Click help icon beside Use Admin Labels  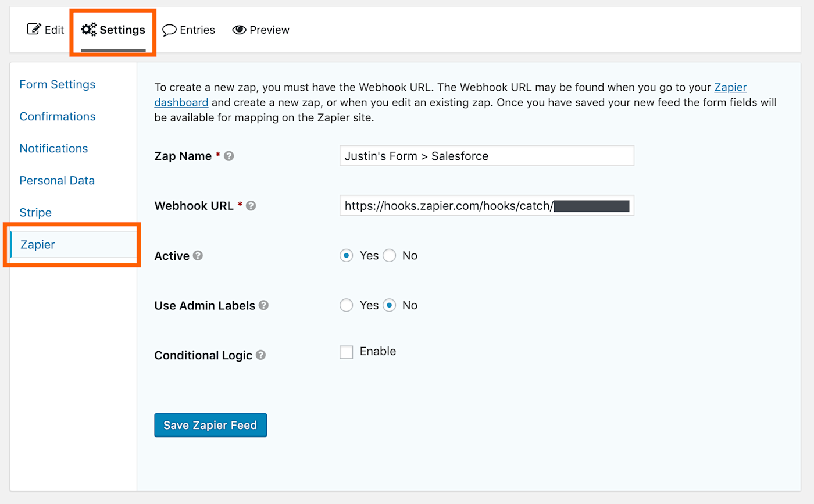pyautogui.click(x=263, y=305)
